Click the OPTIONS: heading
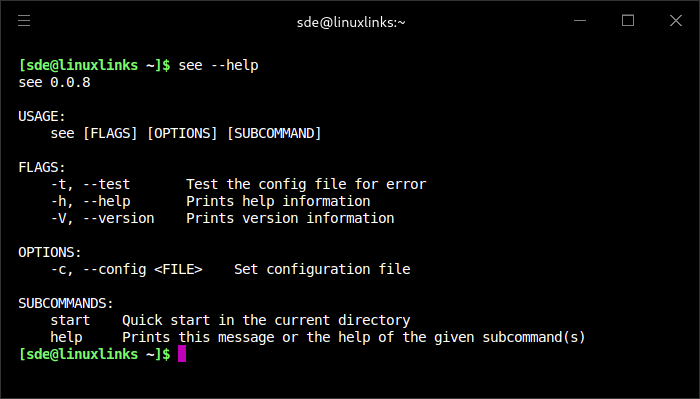This screenshot has height=399, width=700. click(50, 252)
